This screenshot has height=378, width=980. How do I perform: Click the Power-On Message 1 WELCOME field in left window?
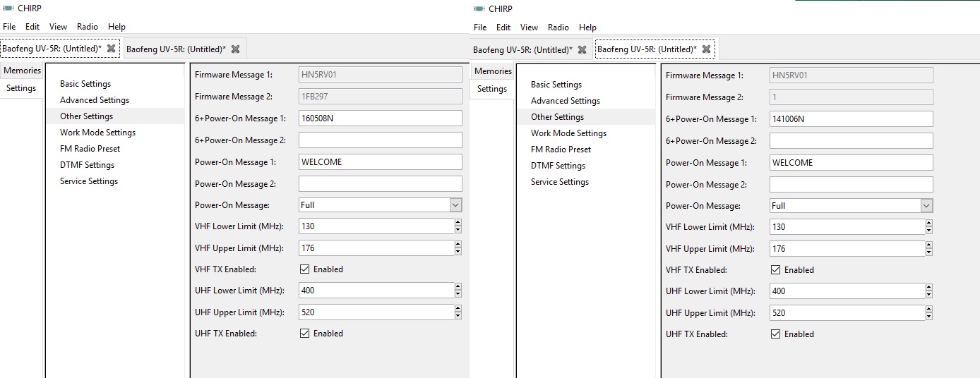click(381, 162)
